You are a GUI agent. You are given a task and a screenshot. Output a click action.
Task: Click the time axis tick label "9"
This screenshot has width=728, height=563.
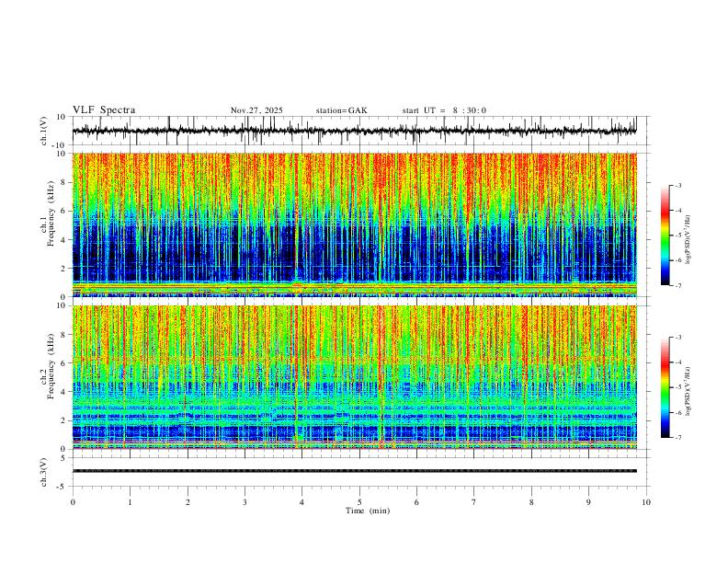pyautogui.click(x=588, y=502)
